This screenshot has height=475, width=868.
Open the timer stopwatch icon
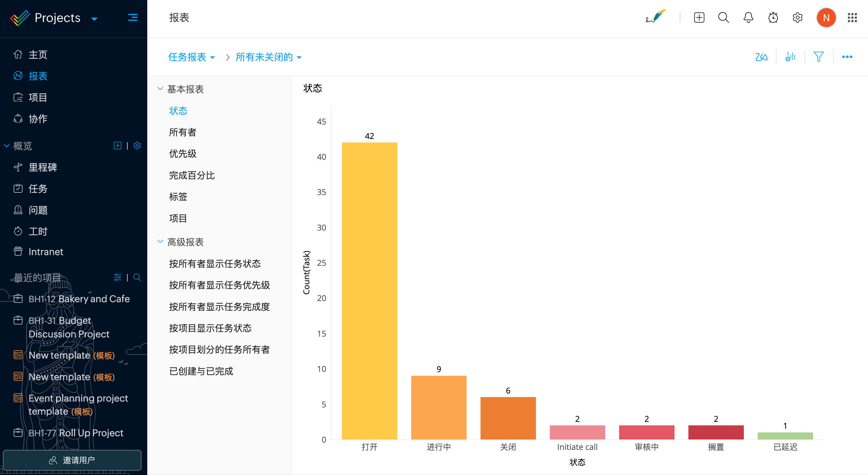pyautogui.click(x=773, y=18)
